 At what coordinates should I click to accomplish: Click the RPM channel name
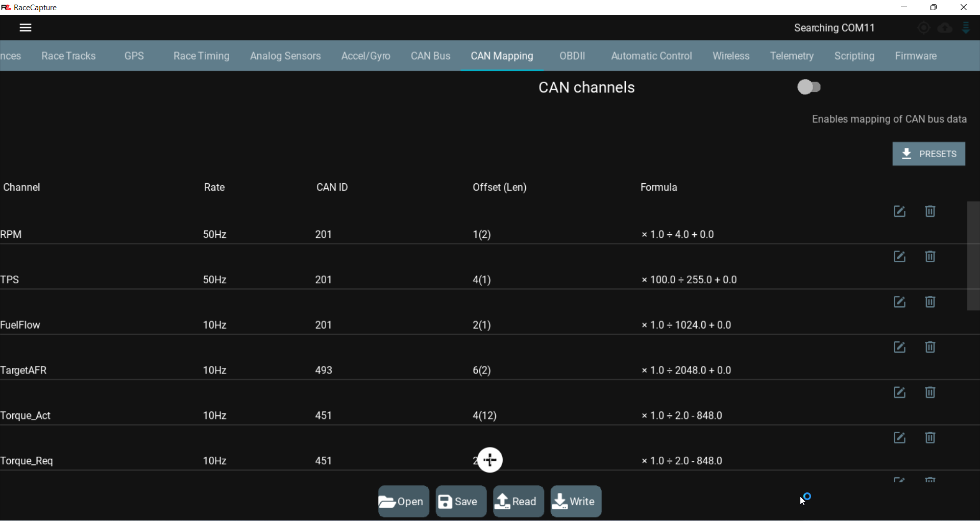[x=11, y=235]
